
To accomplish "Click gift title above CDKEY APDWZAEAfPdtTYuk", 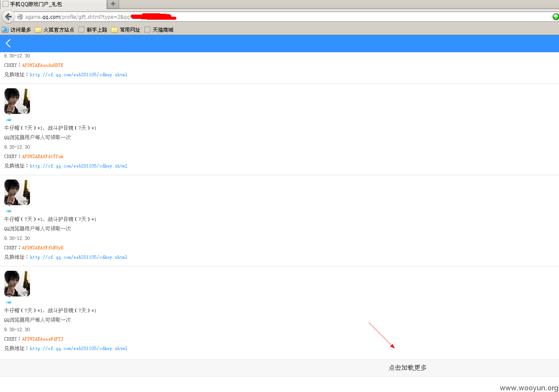I will [50, 128].
